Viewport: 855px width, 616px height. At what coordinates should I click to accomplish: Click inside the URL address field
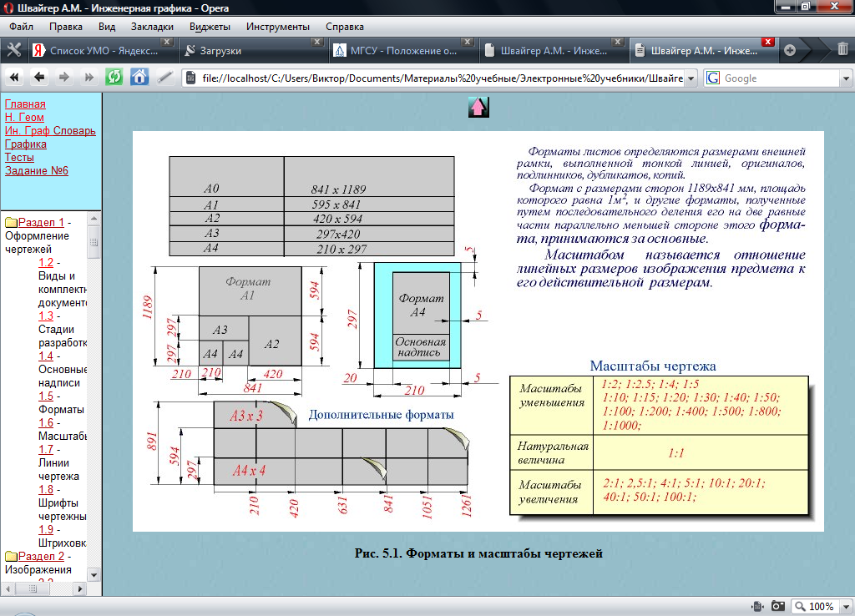pyautogui.click(x=441, y=78)
